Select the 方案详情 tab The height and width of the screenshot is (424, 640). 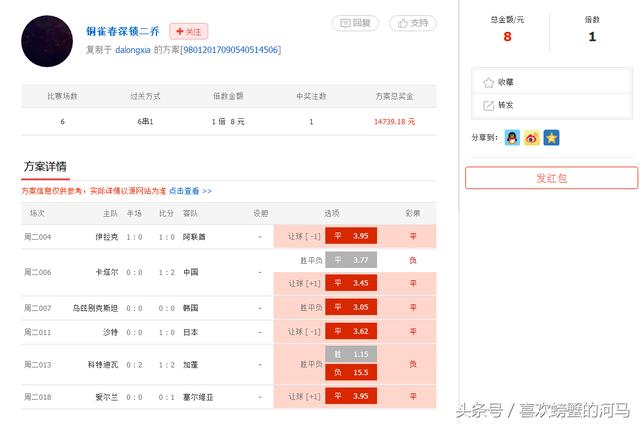[x=45, y=166]
